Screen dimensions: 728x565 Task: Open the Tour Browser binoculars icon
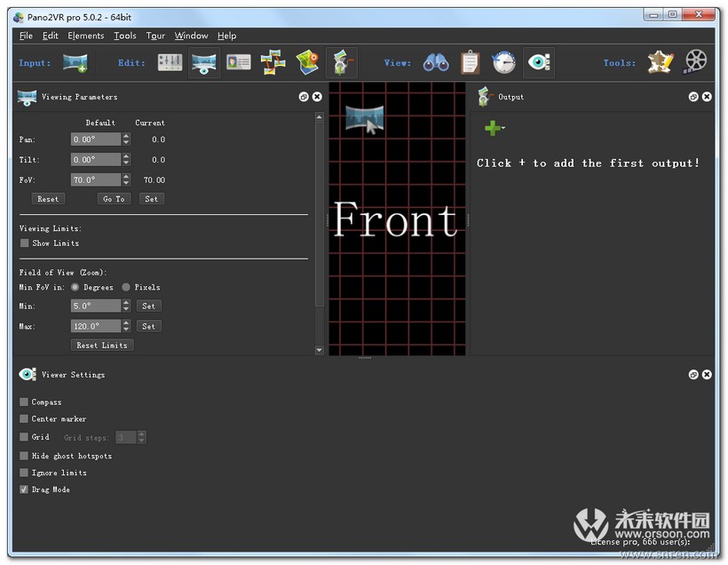coord(436,63)
